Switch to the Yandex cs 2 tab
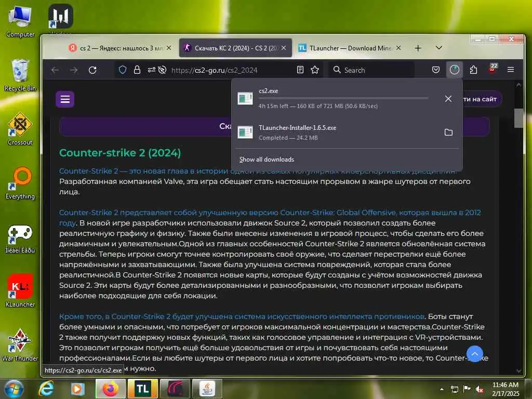Viewport: 532px width, 399px height. [x=119, y=48]
